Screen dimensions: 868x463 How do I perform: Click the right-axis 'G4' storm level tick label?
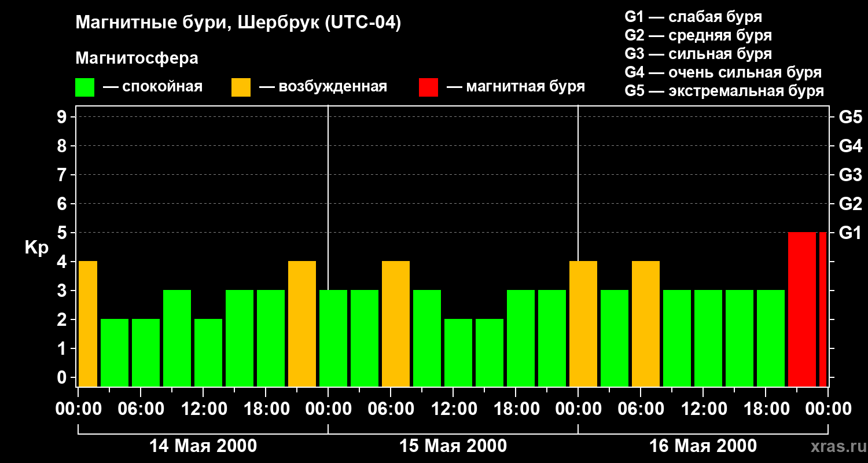pyautogui.click(x=851, y=146)
